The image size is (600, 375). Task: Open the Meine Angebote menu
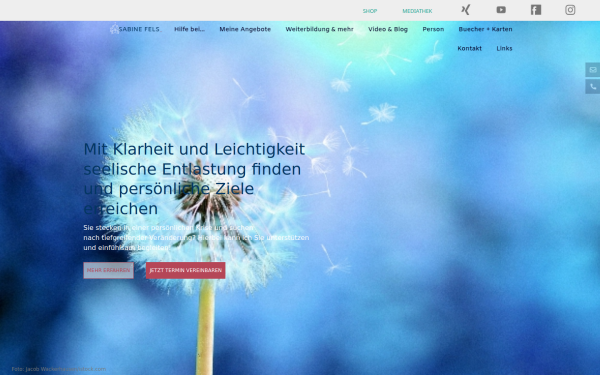(245, 29)
